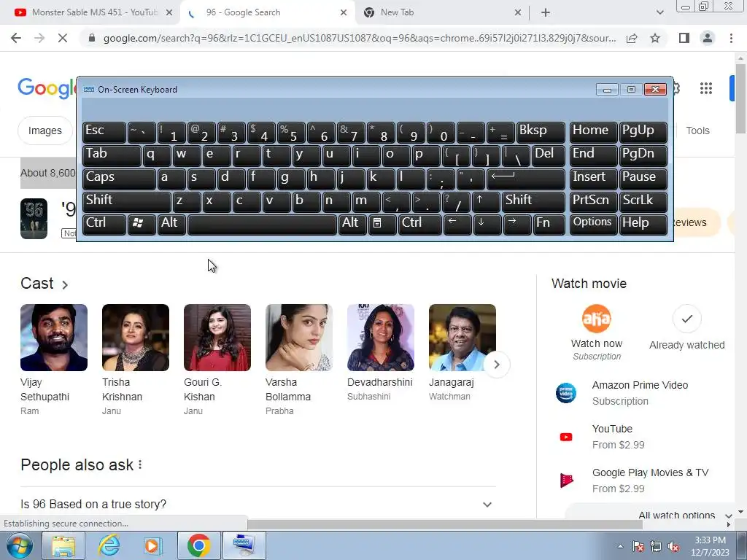Switch to New Tab tab
Image resolution: width=747 pixels, height=560 pixels.
click(x=441, y=12)
